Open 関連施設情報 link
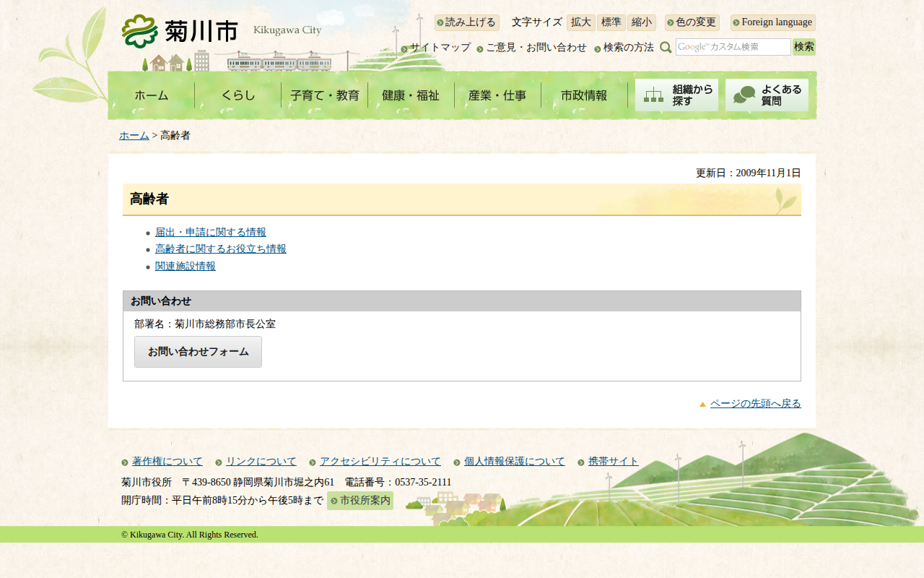The height and width of the screenshot is (578, 924). tap(186, 267)
